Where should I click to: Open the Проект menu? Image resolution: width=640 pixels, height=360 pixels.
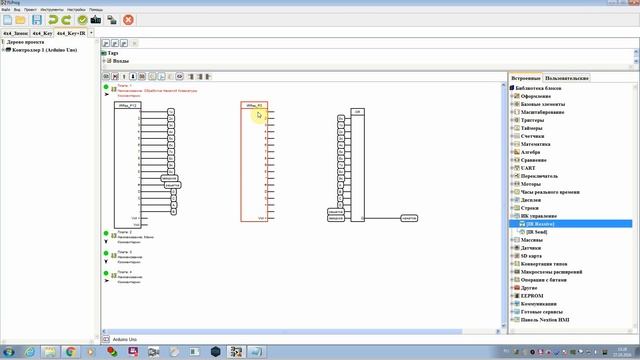30,9
